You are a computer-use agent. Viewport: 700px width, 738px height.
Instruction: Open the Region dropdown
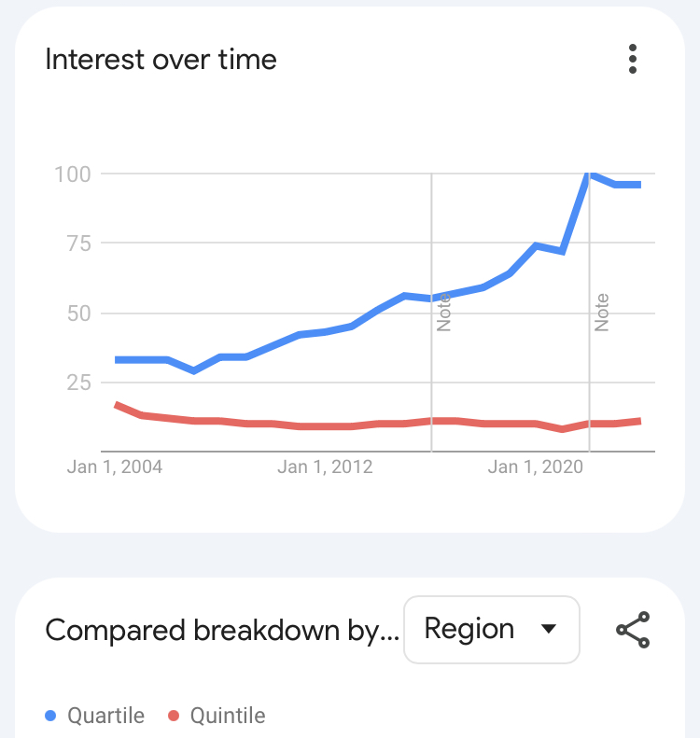pos(492,630)
